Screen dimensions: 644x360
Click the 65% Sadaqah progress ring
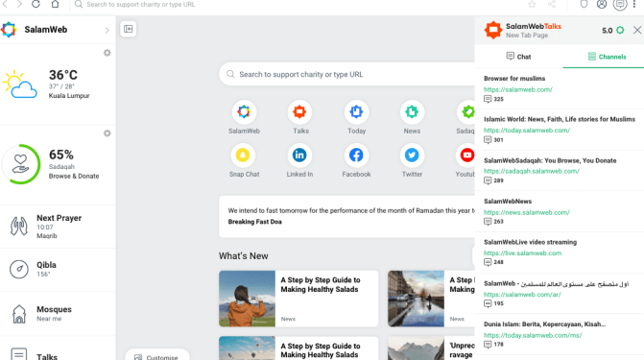pos(21,164)
